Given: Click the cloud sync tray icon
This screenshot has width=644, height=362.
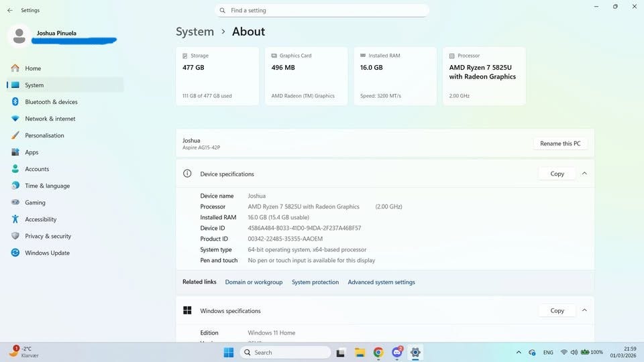Looking at the screenshot, I should click(x=532, y=352).
